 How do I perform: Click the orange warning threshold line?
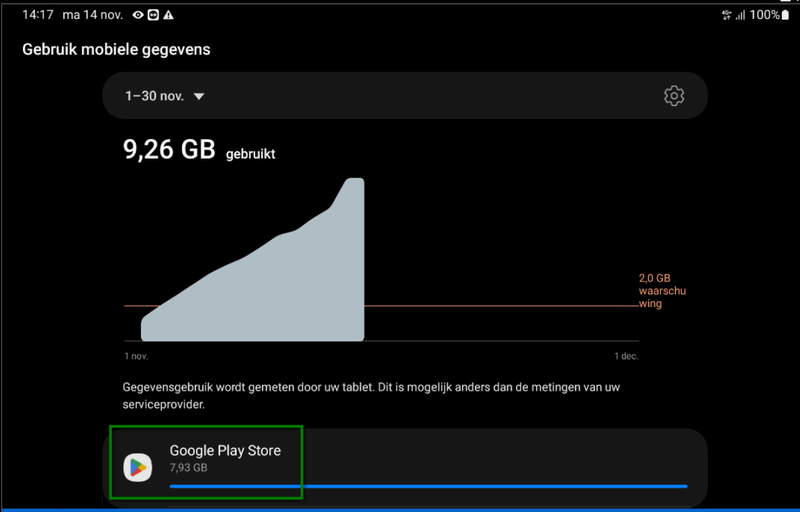[x=500, y=306]
